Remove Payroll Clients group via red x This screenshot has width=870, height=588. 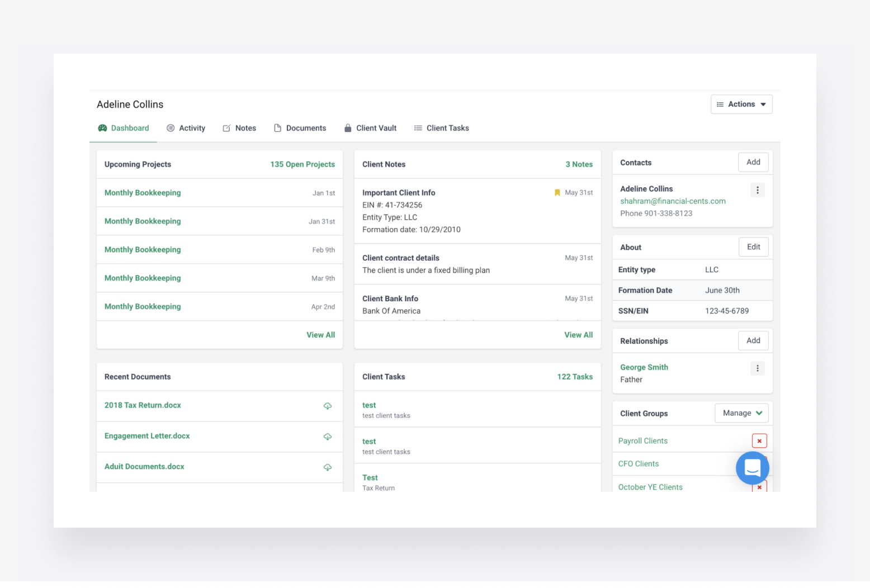point(759,440)
